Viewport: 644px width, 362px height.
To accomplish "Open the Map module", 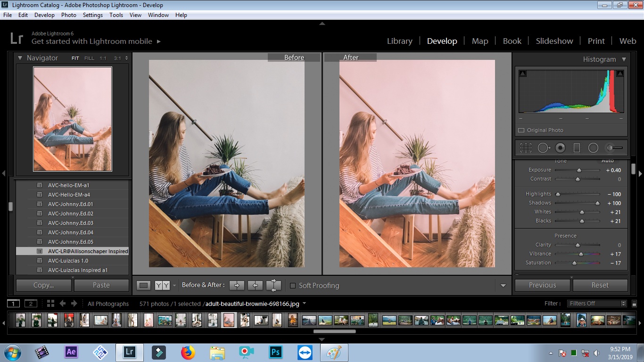I will point(480,41).
